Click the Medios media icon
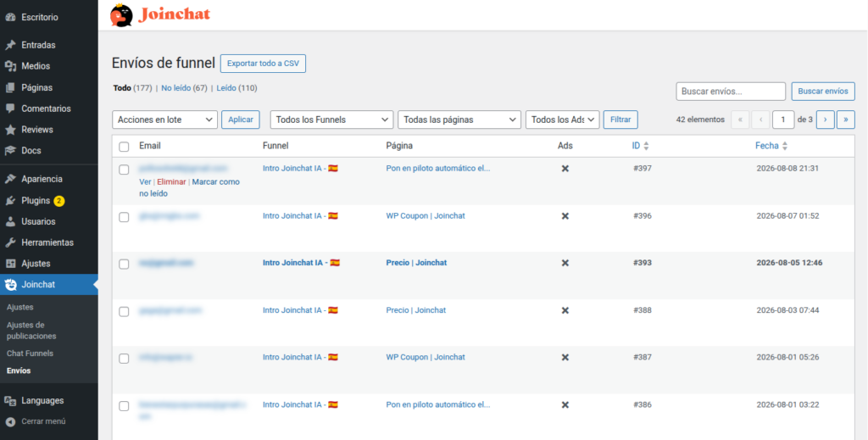 10,66
